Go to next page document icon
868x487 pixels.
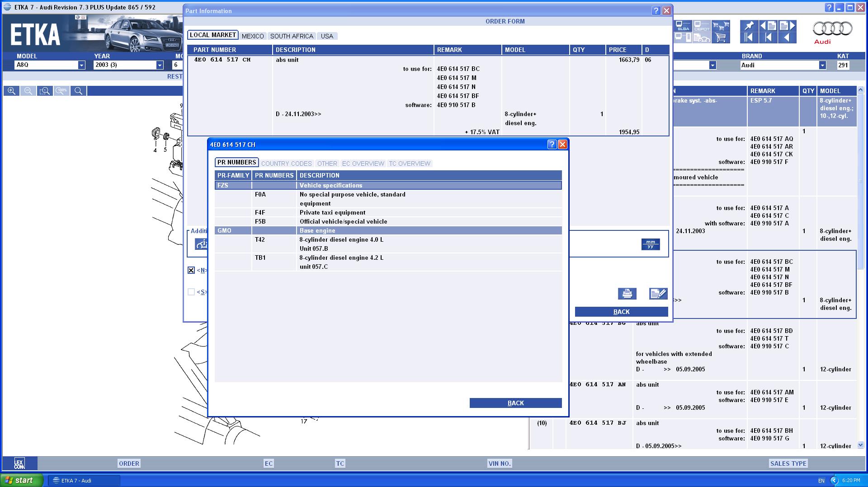pyautogui.click(x=787, y=26)
